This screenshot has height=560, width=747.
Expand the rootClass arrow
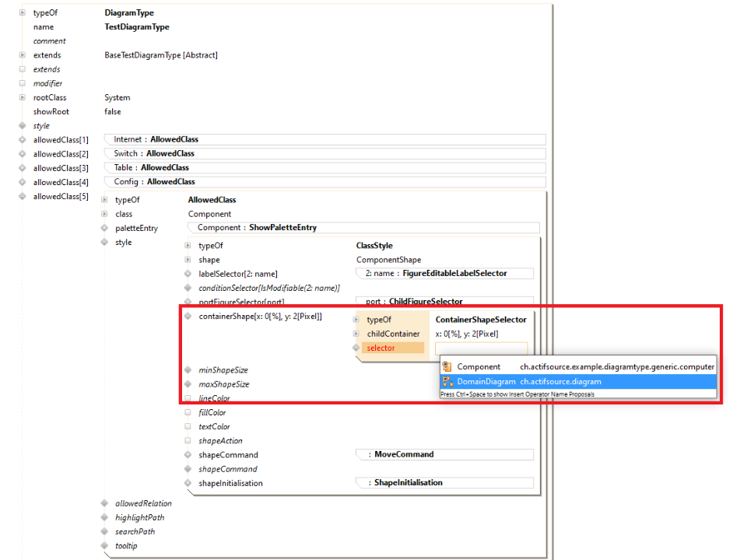23,97
